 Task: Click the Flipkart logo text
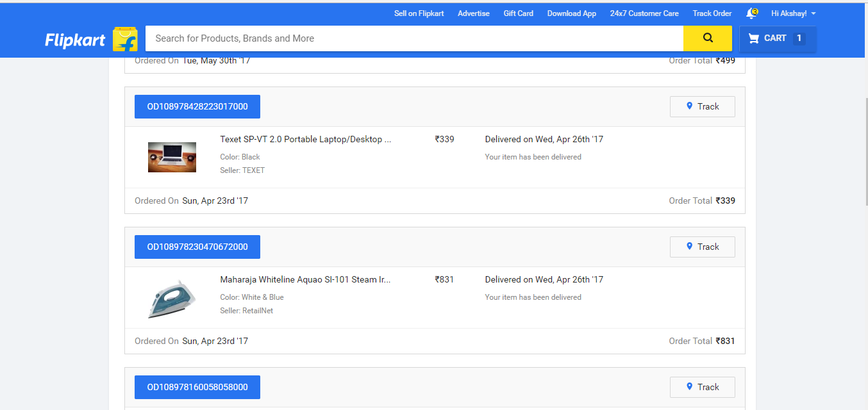coord(75,40)
